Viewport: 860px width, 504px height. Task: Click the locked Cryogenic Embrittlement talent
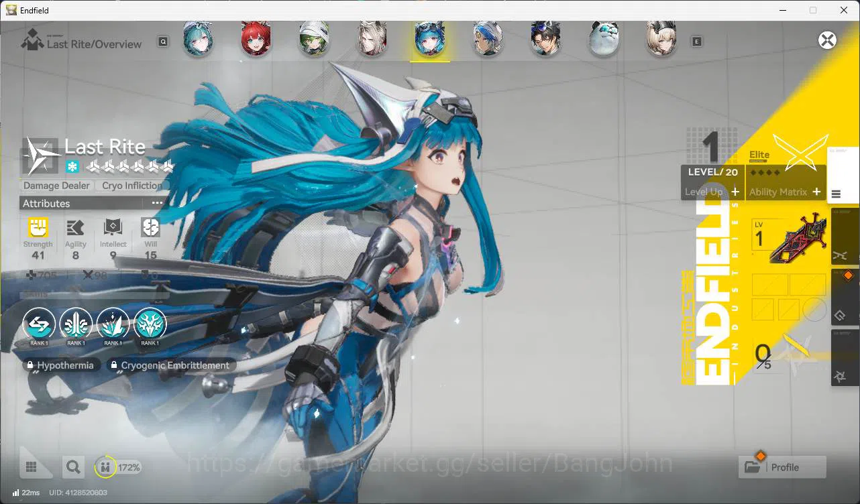click(170, 365)
